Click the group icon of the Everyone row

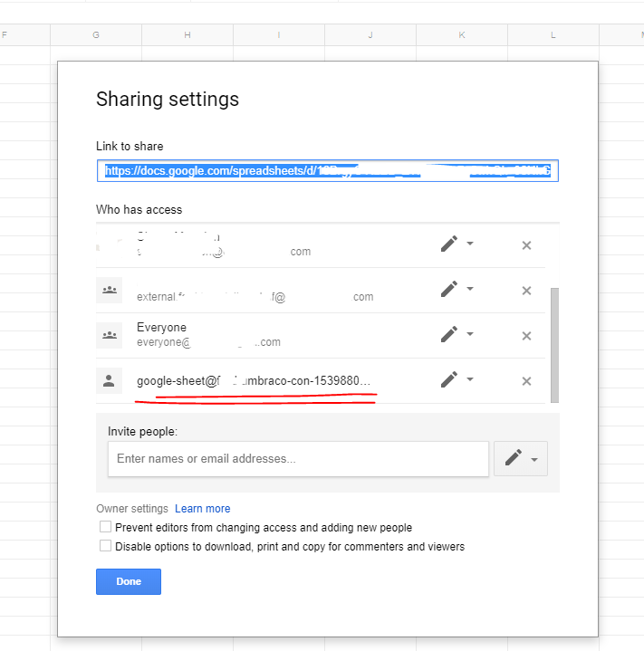coord(110,336)
